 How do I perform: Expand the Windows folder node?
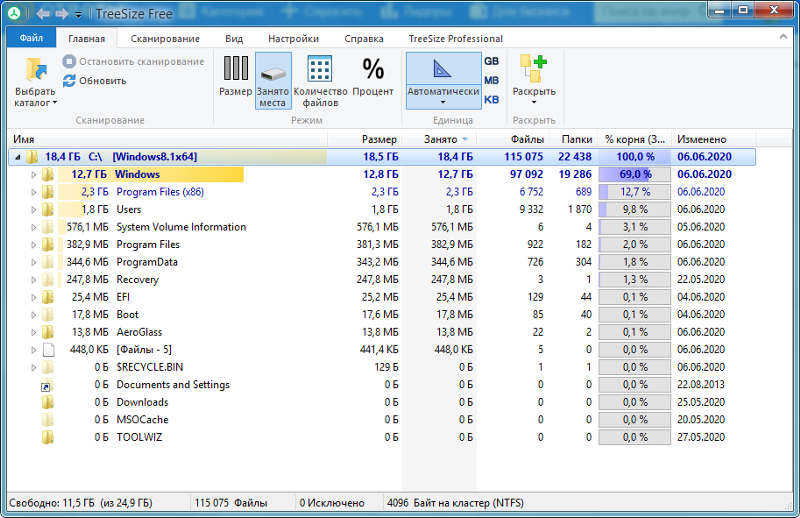click(33, 175)
